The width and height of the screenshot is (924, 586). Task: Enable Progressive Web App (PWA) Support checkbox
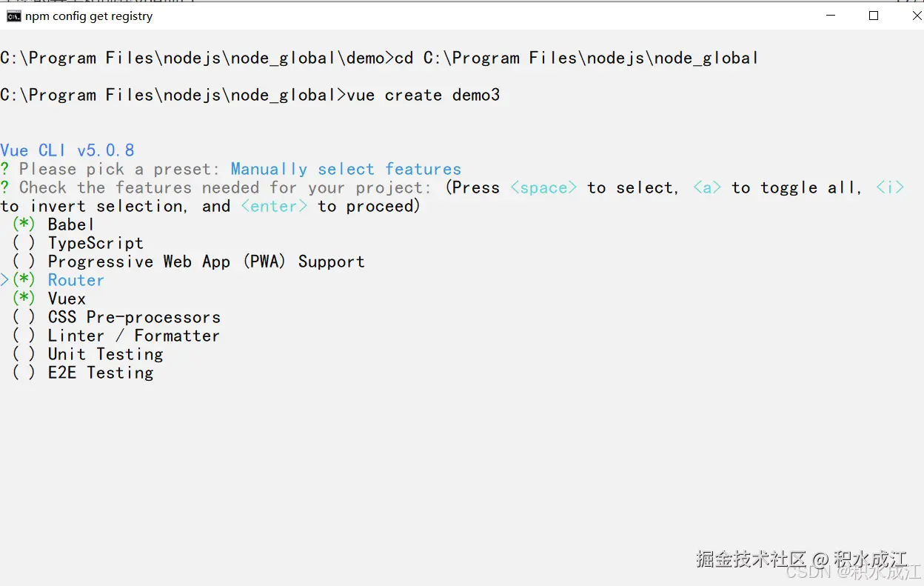[24, 262]
